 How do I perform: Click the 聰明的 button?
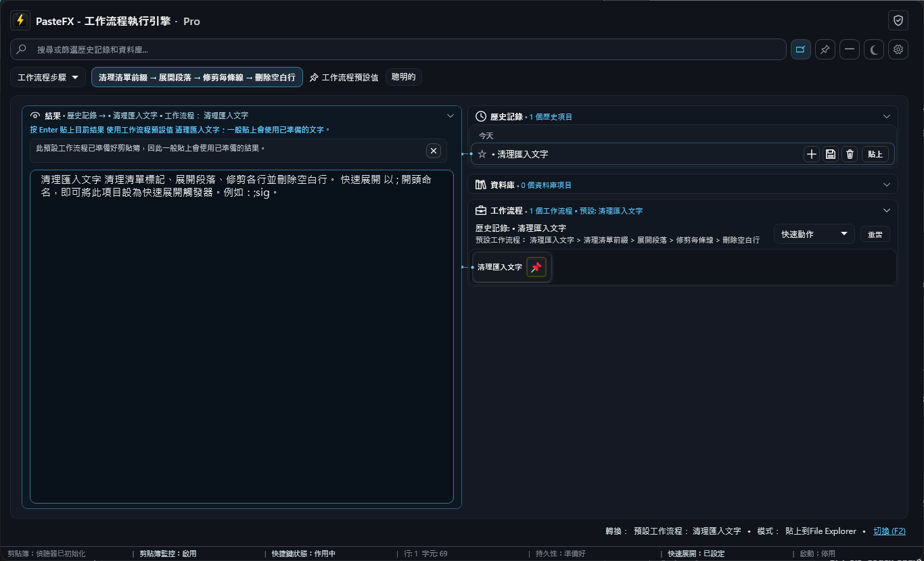point(404,77)
